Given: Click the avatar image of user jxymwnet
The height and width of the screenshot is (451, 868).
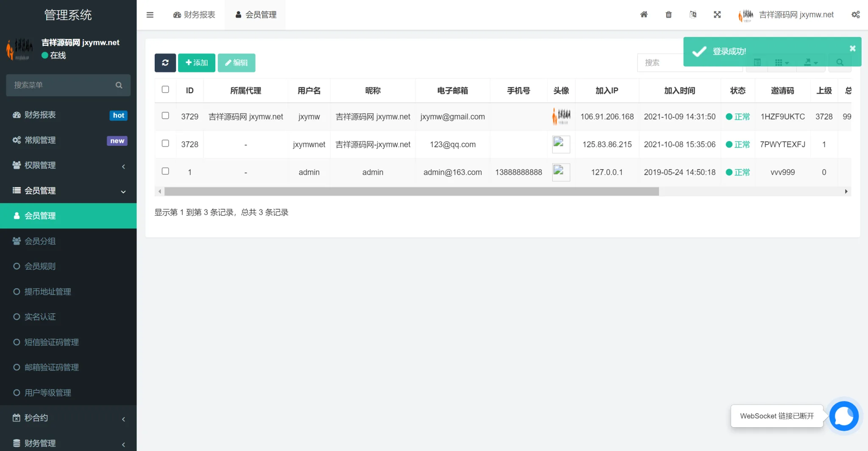Looking at the screenshot, I should pyautogui.click(x=561, y=144).
